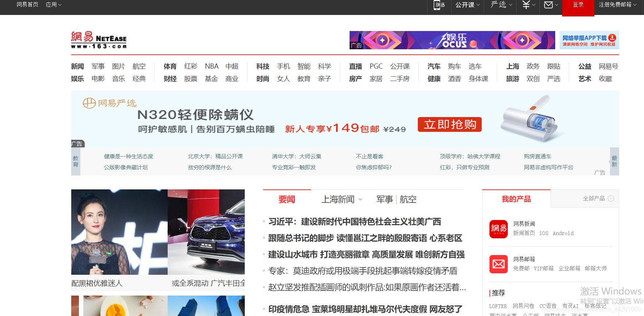
Task: Select the 我的产品 tab
Action: pos(516,199)
